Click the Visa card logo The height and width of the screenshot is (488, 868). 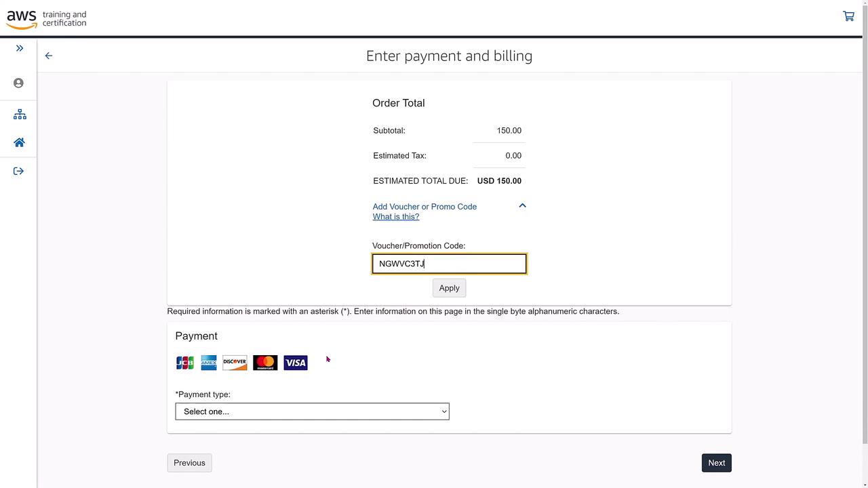[296, 363]
